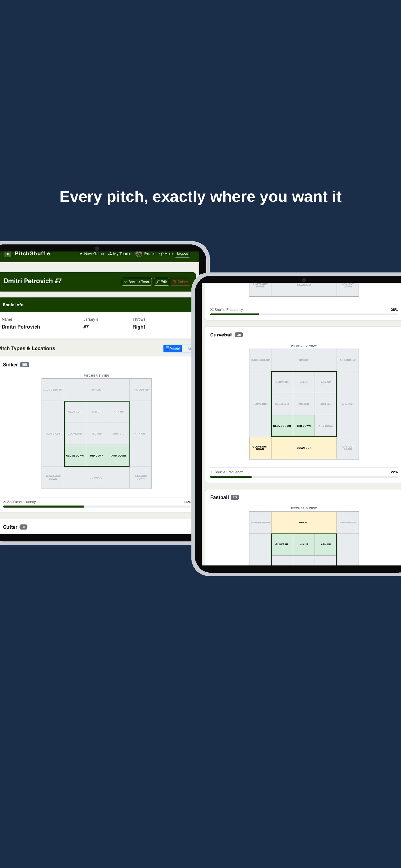The height and width of the screenshot is (868, 401).
Task: Click the shuffle icon beside the 26% frequency
Action: point(212,310)
